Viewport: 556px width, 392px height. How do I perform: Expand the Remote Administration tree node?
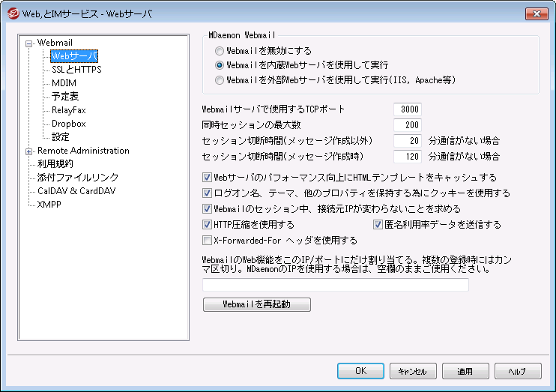point(29,151)
